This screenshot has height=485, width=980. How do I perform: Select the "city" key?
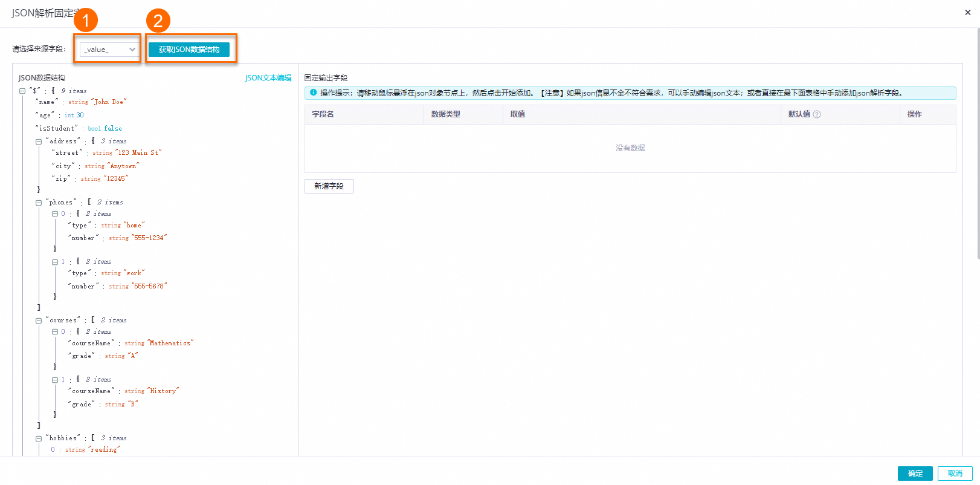click(63, 166)
